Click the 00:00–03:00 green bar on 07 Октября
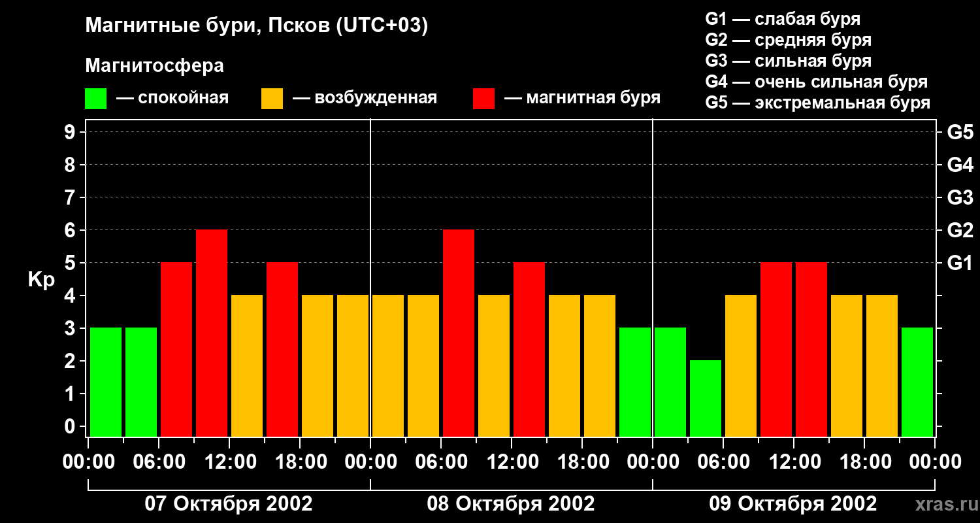 point(106,382)
